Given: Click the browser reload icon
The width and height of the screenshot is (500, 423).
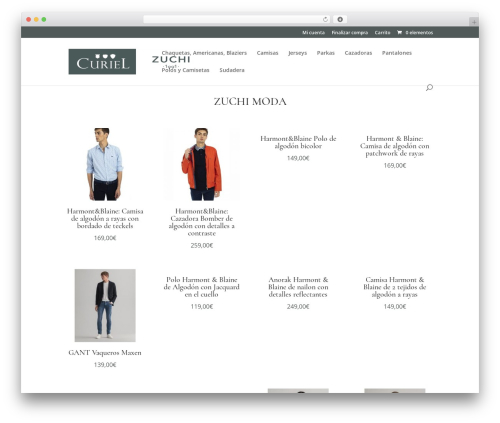Looking at the screenshot, I should pyautogui.click(x=325, y=20).
